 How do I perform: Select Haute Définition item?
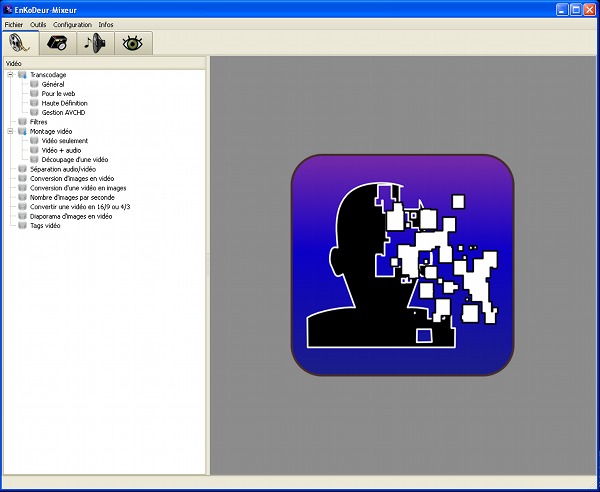64,103
